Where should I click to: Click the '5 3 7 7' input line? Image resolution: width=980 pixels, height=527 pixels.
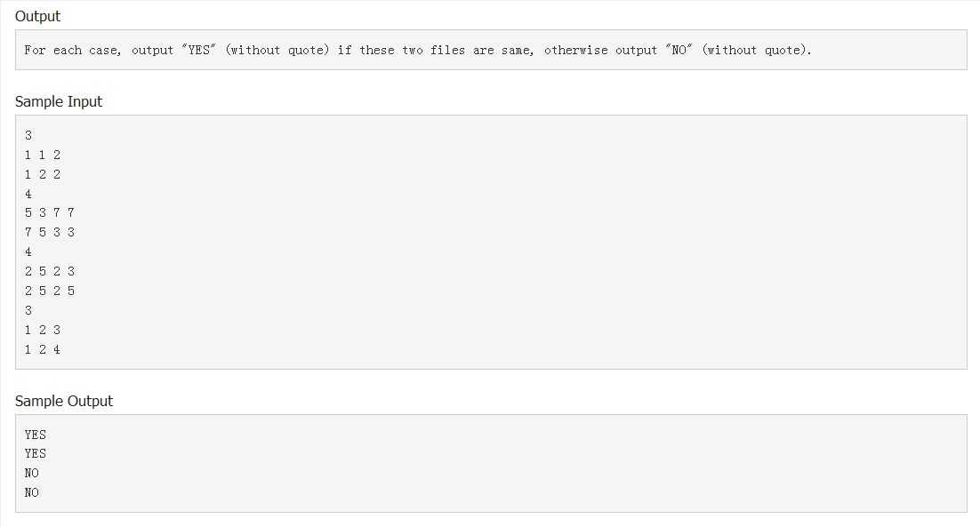tap(50, 213)
